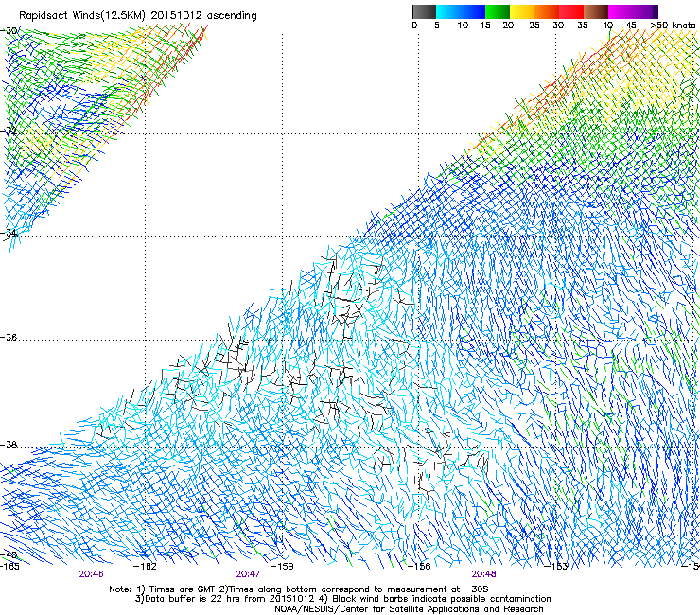Click the blue 5–15 knots gradient segment
The image size is (700, 615).
click(461, 11)
